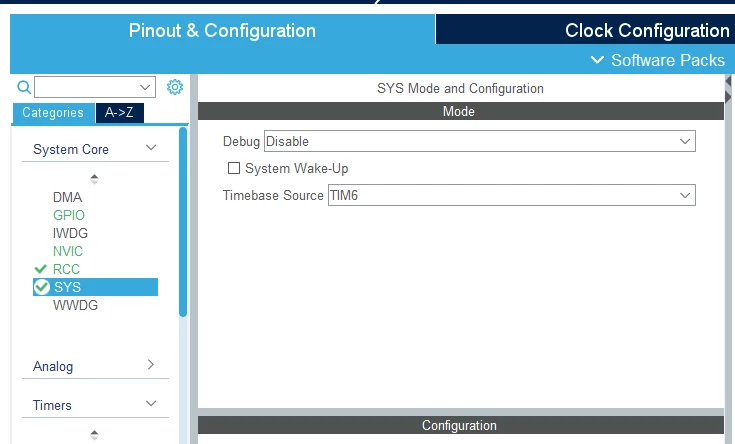Select NVIC in System Core list
This screenshot has height=444, width=735.
click(68, 251)
